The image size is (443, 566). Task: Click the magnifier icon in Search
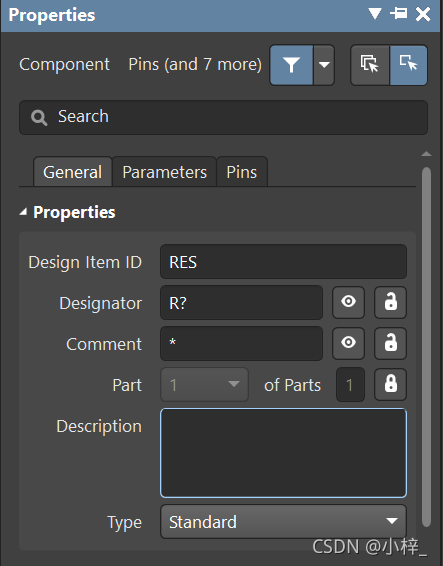click(x=39, y=117)
